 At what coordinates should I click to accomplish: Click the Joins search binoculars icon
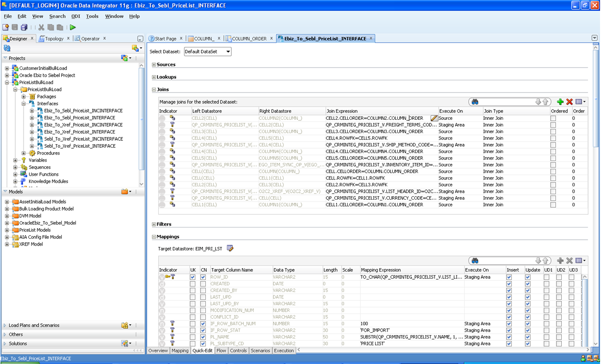[x=475, y=102]
